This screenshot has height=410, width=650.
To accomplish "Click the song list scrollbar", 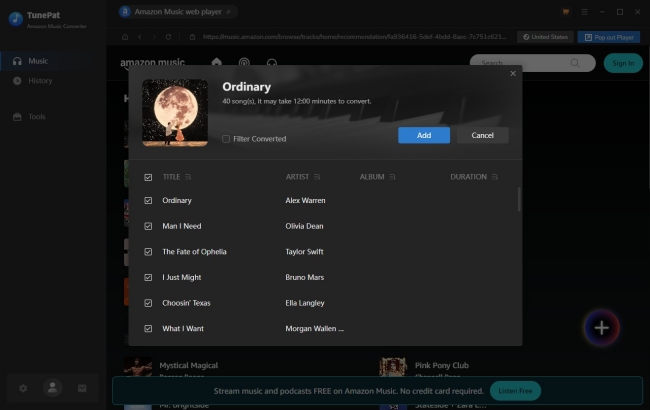I will 519,199.
